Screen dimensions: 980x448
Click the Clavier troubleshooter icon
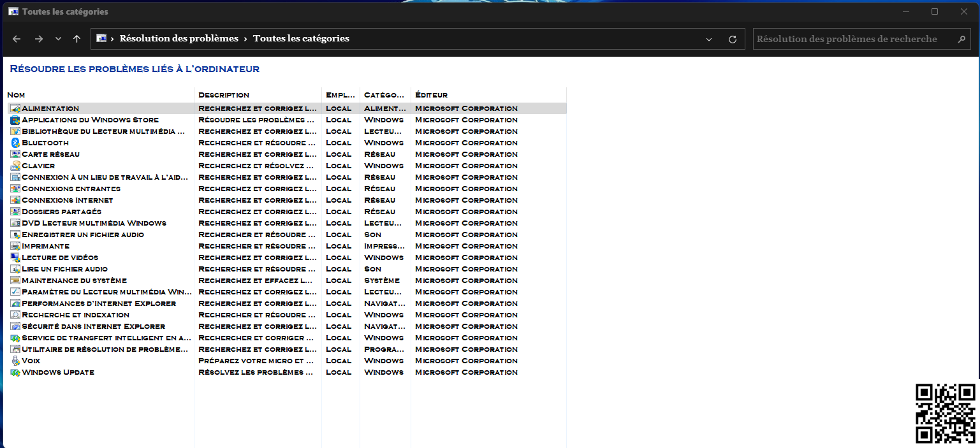15,166
